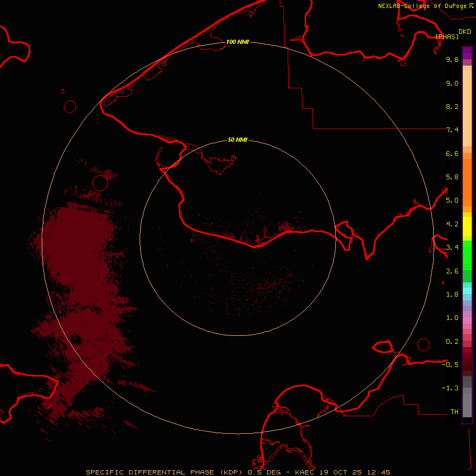
Task: Click the 4.2 value on the color scale
Action: (452, 224)
